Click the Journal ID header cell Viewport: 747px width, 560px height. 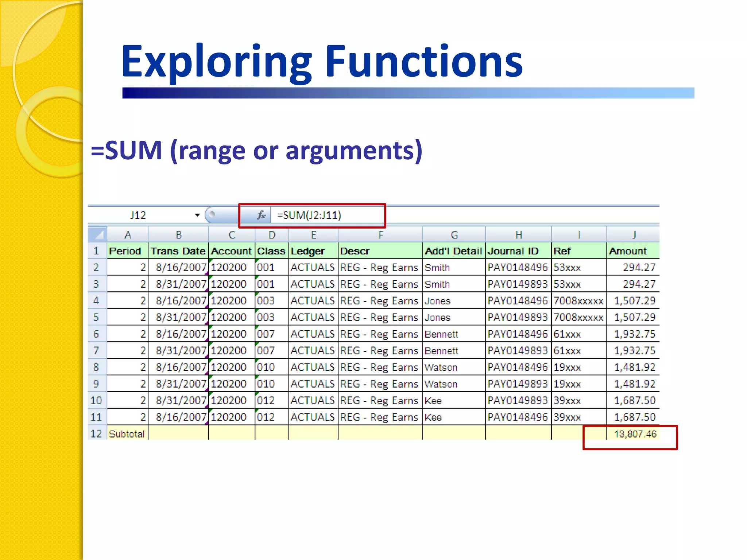pyautogui.click(x=518, y=251)
